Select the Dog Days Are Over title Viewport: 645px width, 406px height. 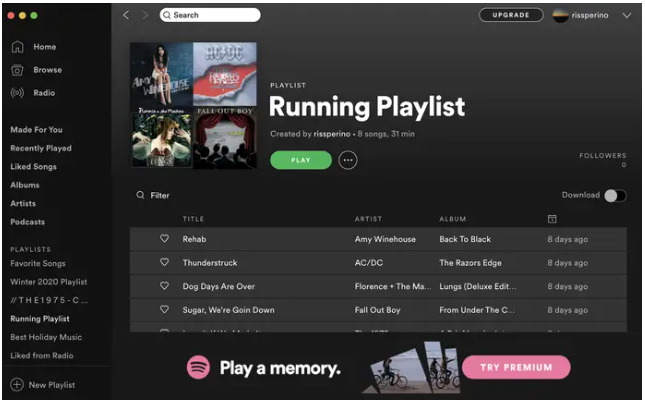pos(218,286)
